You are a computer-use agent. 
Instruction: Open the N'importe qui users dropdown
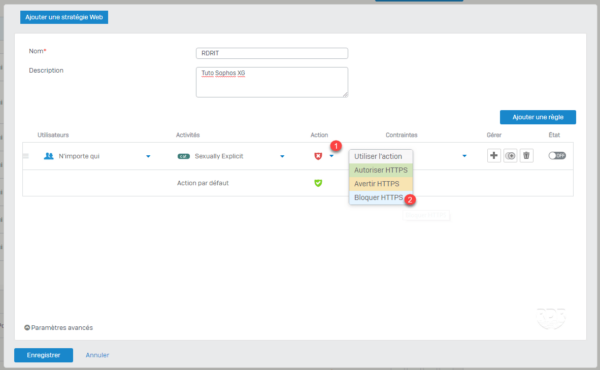click(148, 156)
